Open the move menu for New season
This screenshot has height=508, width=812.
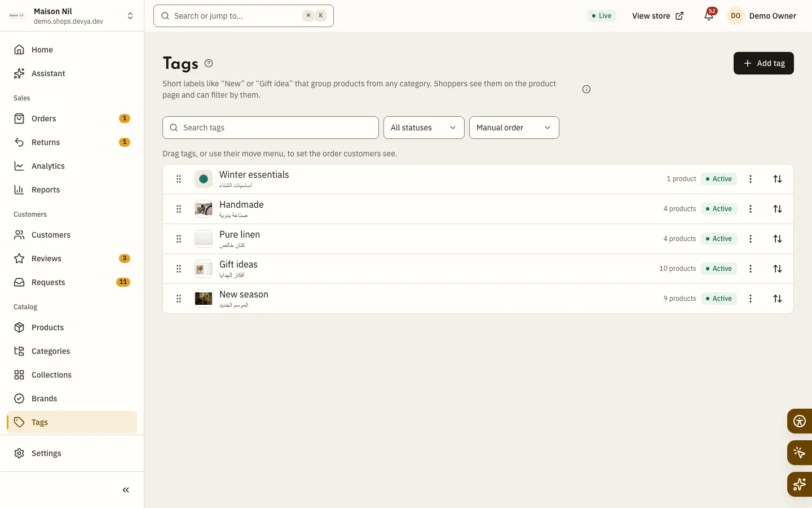[778, 299]
